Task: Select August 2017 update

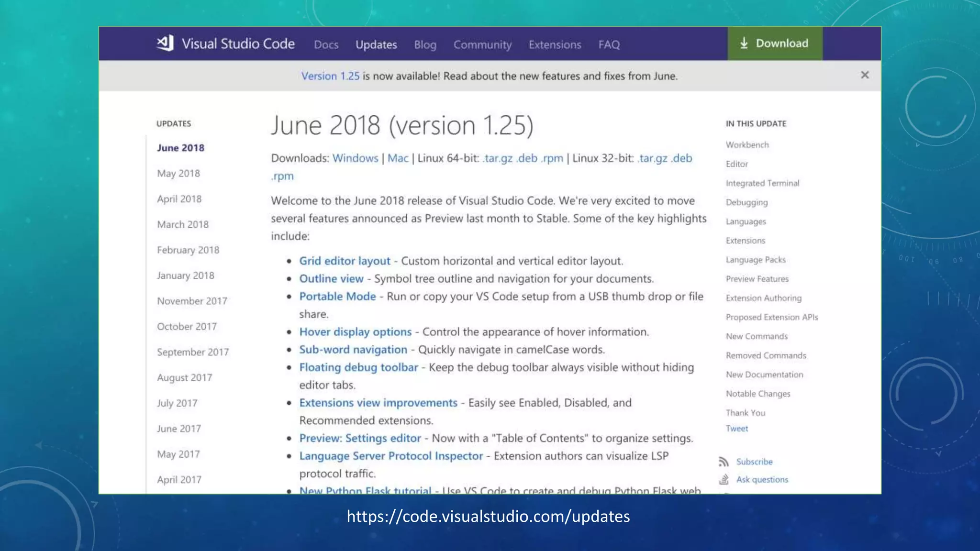Action: click(184, 377)
